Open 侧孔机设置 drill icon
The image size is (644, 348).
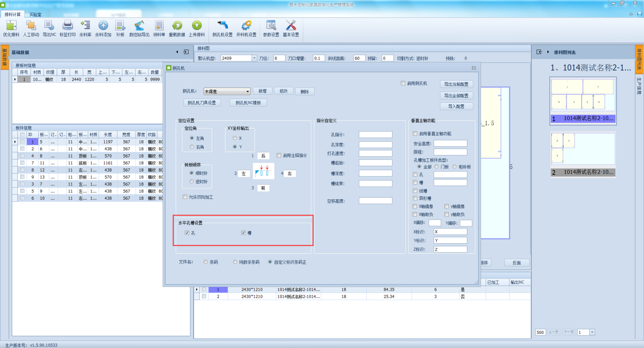coord(222,26)
